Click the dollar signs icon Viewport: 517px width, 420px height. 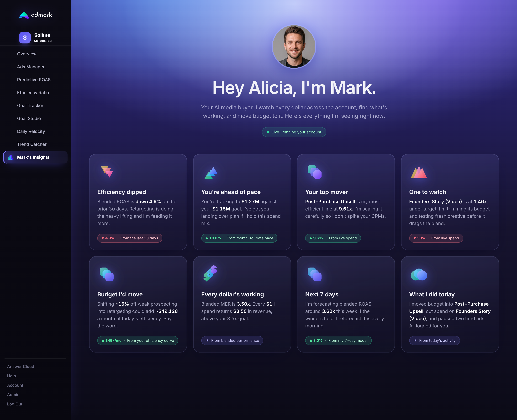210,273
